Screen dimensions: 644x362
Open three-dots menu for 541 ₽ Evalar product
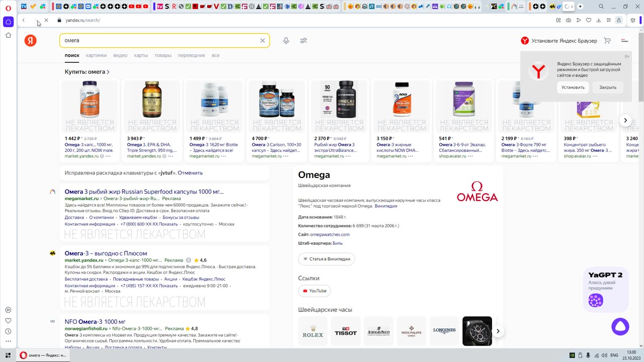470,156
